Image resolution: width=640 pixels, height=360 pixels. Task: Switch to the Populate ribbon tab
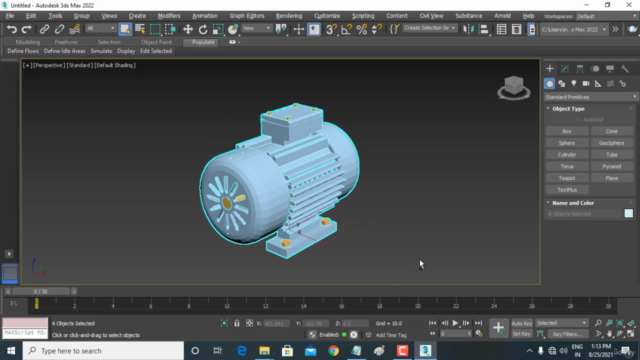(203, 42)
